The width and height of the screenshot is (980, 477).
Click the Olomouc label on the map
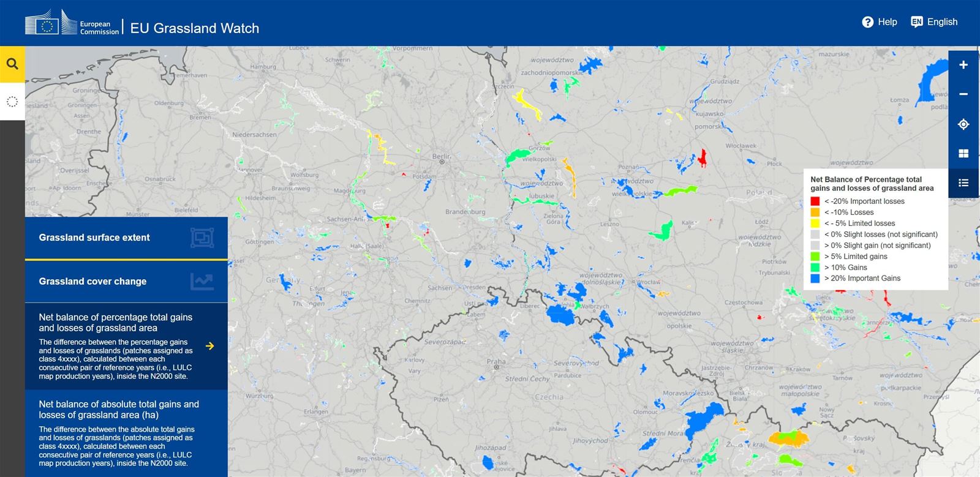pyautogui.click(x=646, y=412)
